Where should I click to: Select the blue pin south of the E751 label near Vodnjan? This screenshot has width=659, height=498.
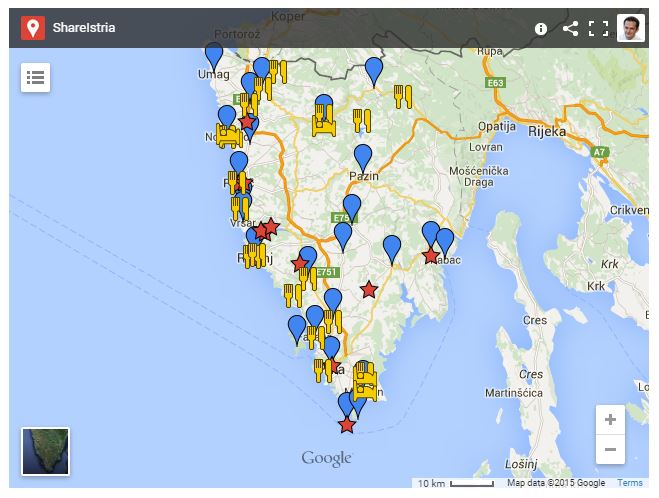pyautogui.click(x=333, y=302)
